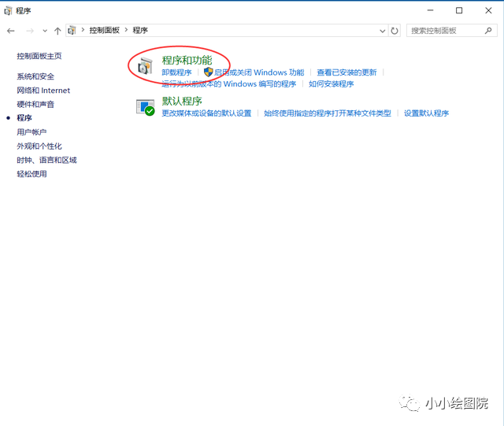Image resolution: width=504 pixels, height=426 pixels.
Task: Open the 程序和功能 heading
Action: coord(187,60)
